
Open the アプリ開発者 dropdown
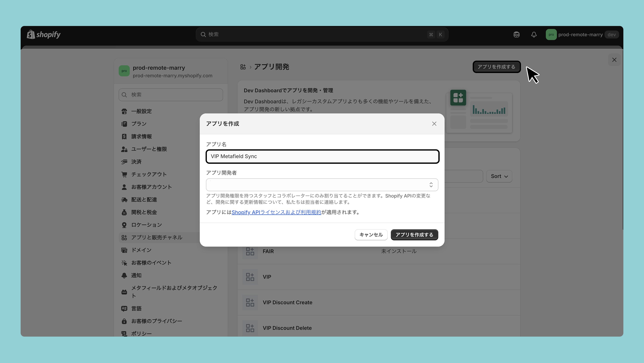(322, 185)
